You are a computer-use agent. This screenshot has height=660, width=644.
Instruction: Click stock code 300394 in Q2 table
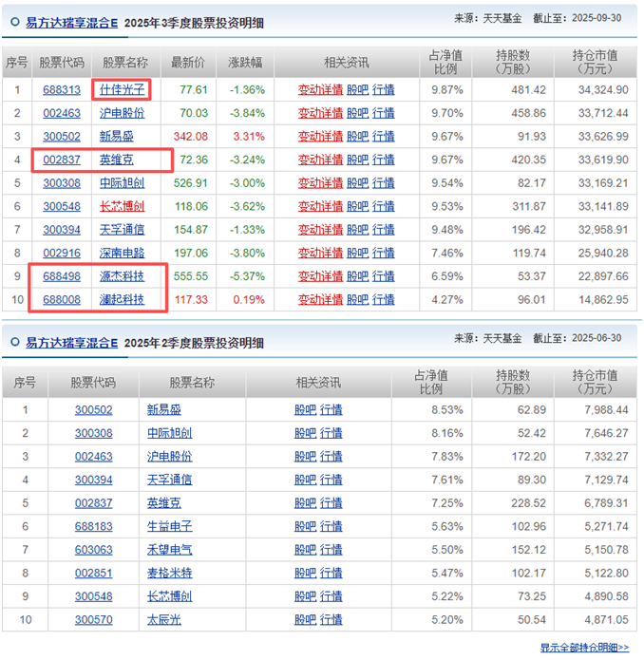[93, 480]
